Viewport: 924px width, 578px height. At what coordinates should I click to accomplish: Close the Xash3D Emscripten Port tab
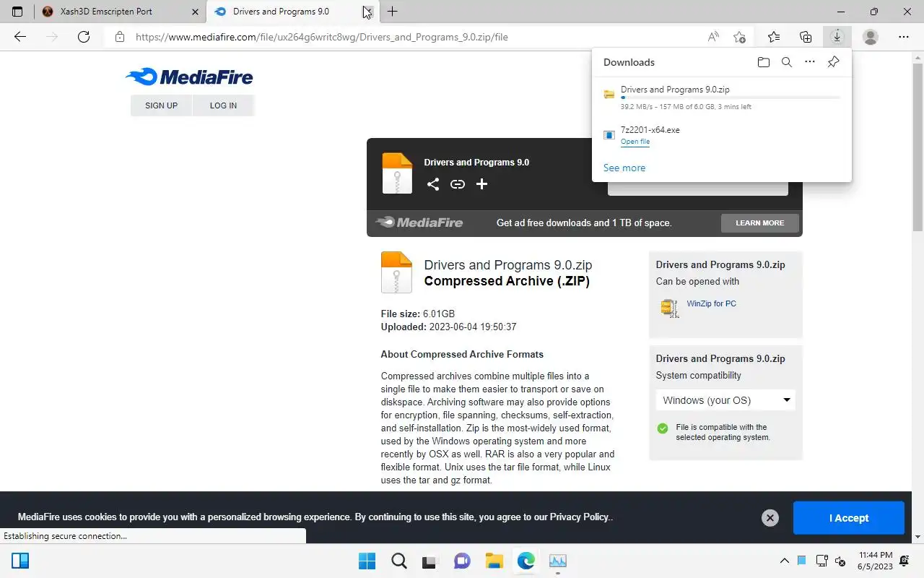pos(195,12)
